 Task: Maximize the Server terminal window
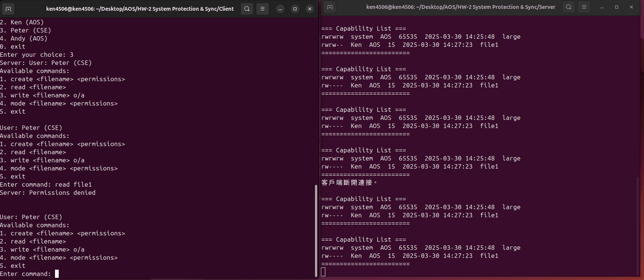click(617, 7)
